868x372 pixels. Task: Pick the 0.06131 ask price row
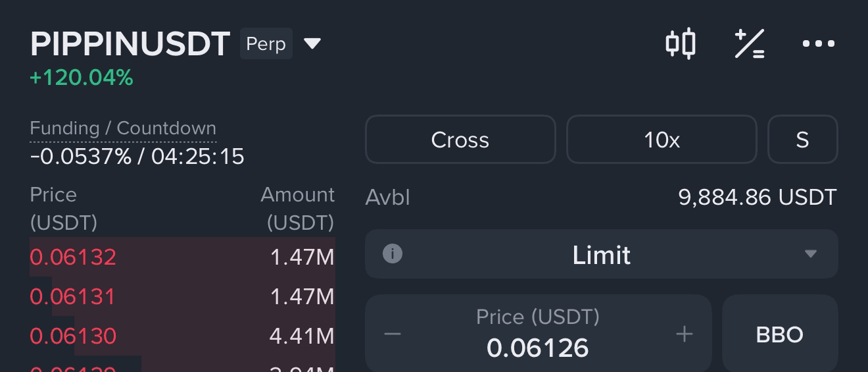pos(182,296)
